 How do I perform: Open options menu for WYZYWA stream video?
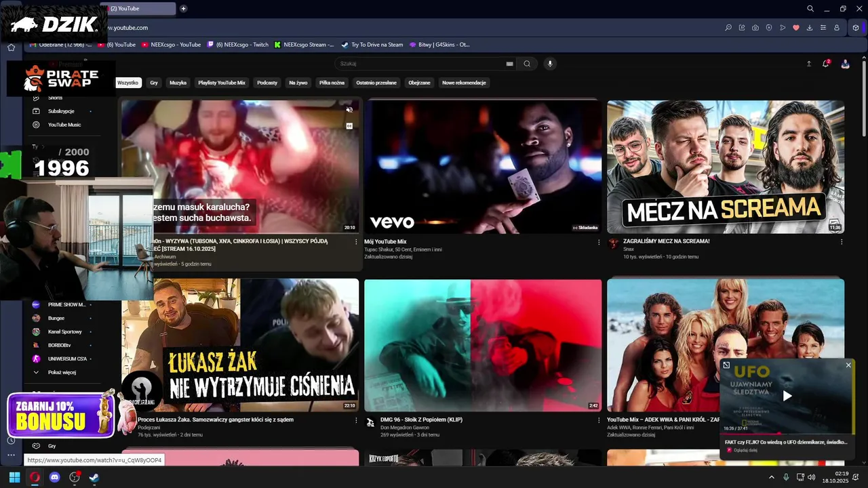[x=356, y=242]
